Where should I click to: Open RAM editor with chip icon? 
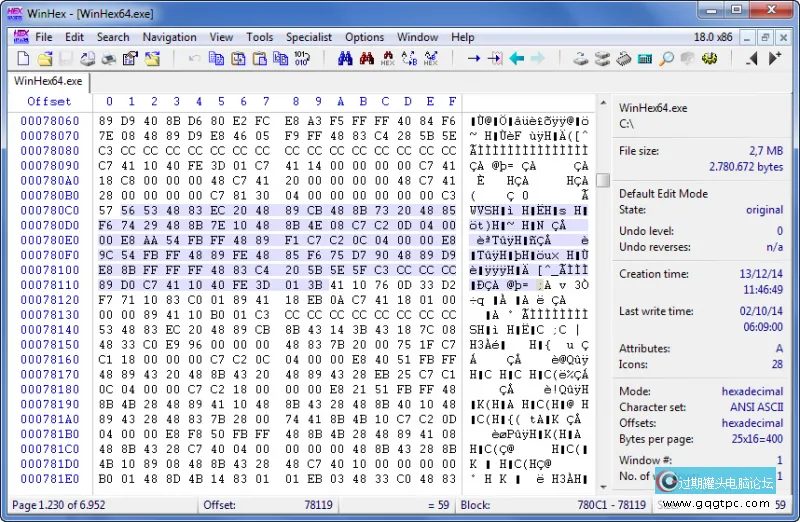(623, 59)
